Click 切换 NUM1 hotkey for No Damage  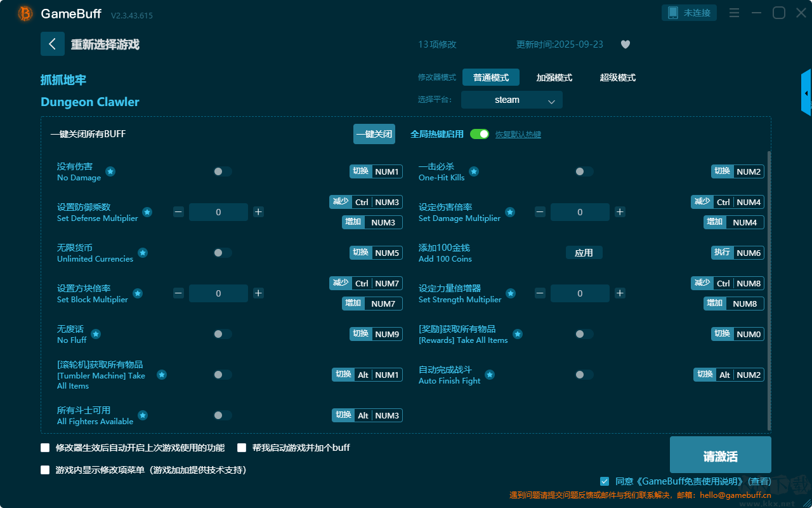click(x=376, y=171)
